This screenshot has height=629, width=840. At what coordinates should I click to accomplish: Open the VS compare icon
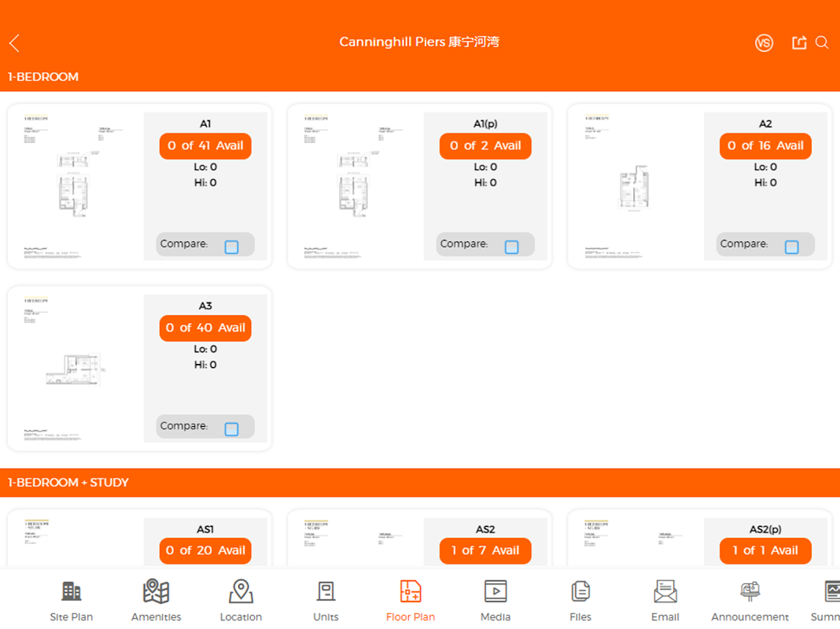coord(764,42)
